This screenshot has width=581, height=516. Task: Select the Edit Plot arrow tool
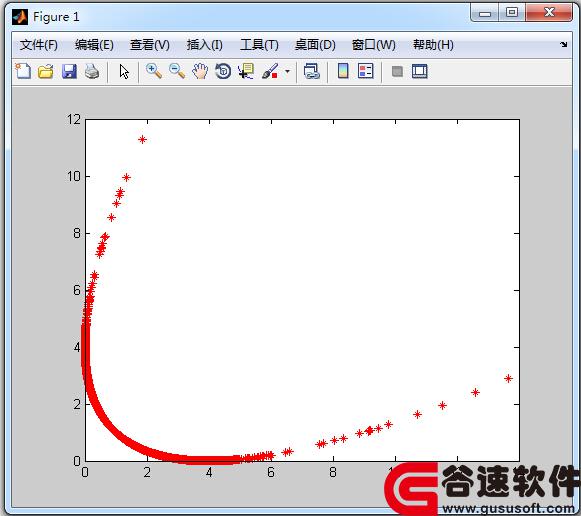coord(124,71)
